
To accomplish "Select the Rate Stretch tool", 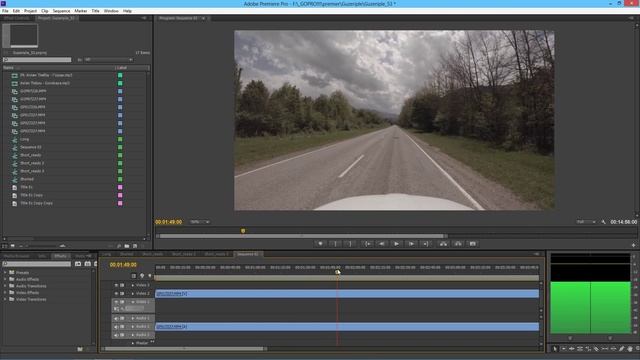I will (x=588, y=349).
